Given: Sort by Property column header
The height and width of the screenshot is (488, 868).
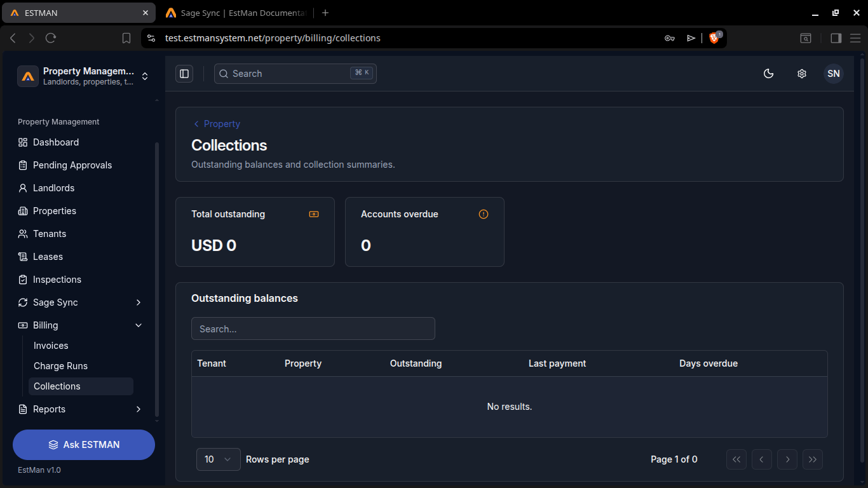Looking at the screenshot, I should [x=303, y=363].
